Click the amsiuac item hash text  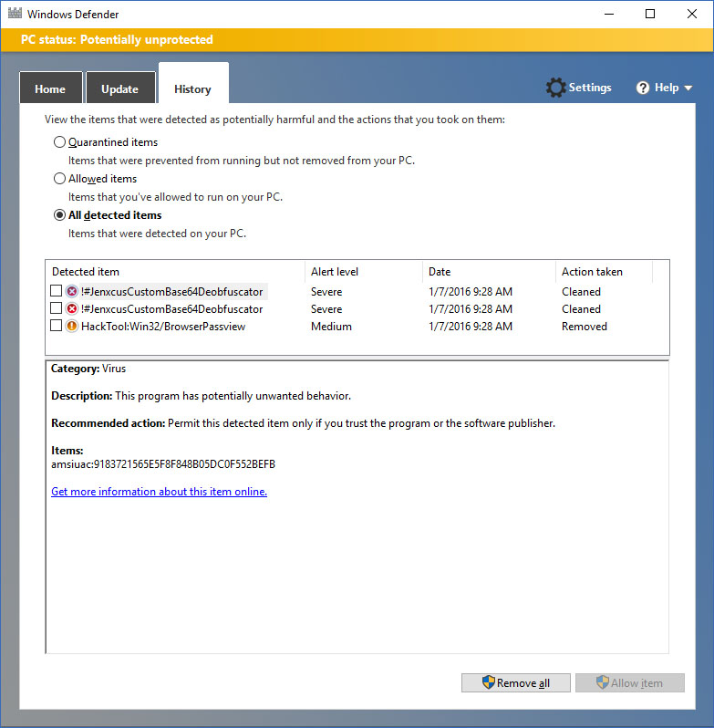(x=163, y=464)
